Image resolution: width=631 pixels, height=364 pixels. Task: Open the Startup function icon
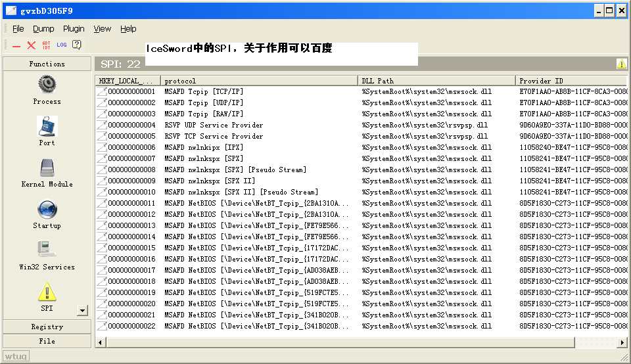tap(47, 209)
